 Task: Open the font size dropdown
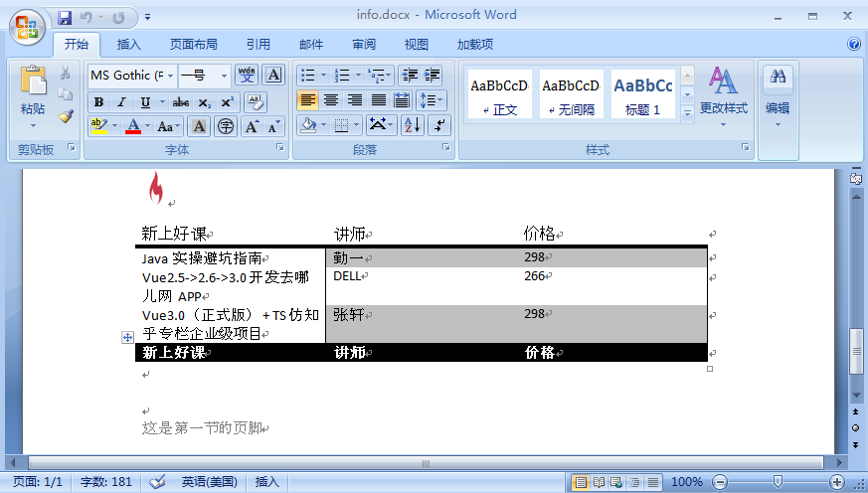click(224, 76)
